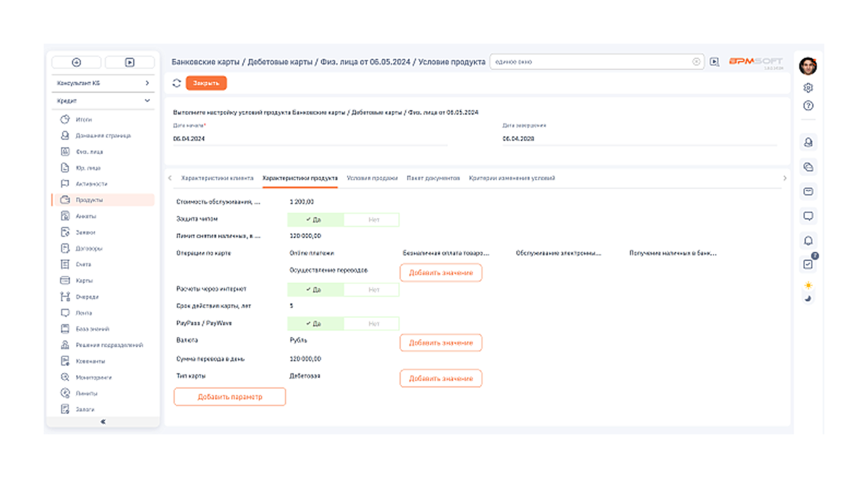
Task: Click the run icon next to search field
Action: pyautogui.click(x=714, y=62)
